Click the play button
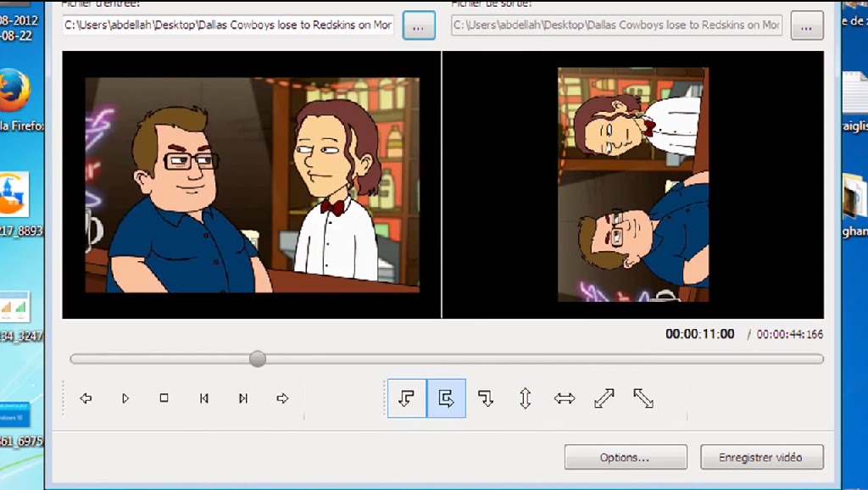The height and width of the screenshot is (490, 868). click(125, 398)
